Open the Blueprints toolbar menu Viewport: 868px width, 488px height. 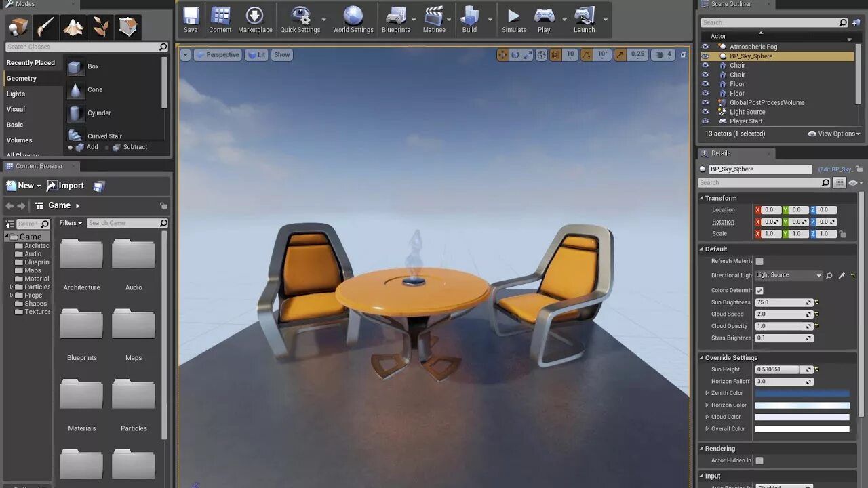point(396,20)
